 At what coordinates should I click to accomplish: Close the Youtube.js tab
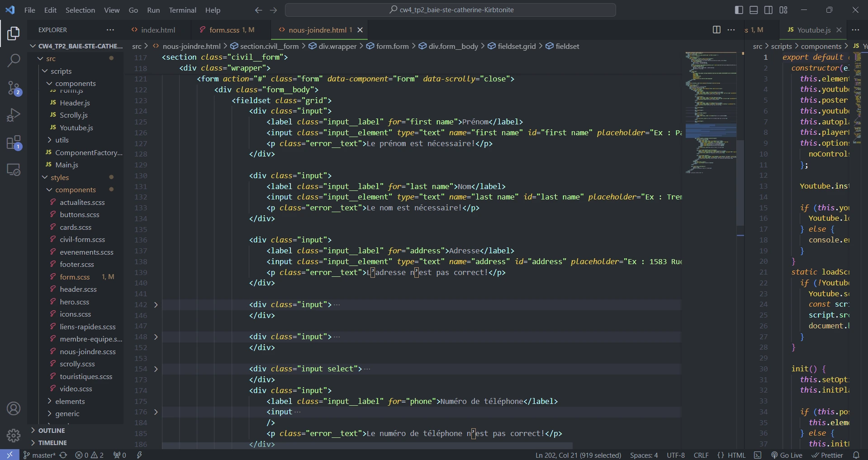[x=839, y=30]
